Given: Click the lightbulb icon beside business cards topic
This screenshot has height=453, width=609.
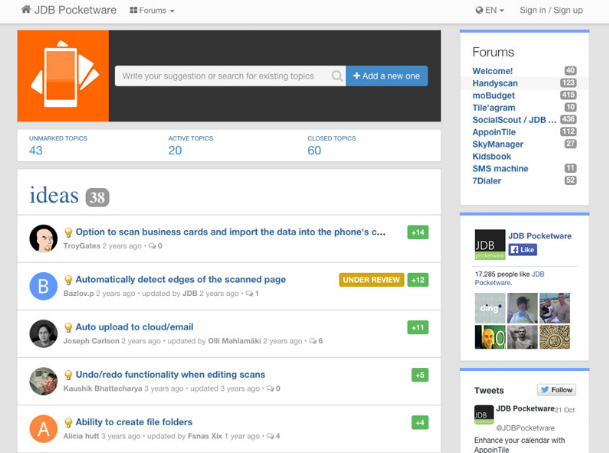Looking at the screenshot, I should 68,232.
